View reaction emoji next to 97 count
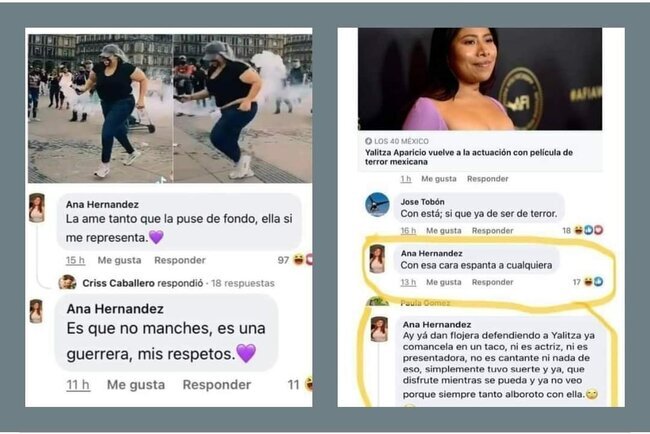 tap(303, 260)
